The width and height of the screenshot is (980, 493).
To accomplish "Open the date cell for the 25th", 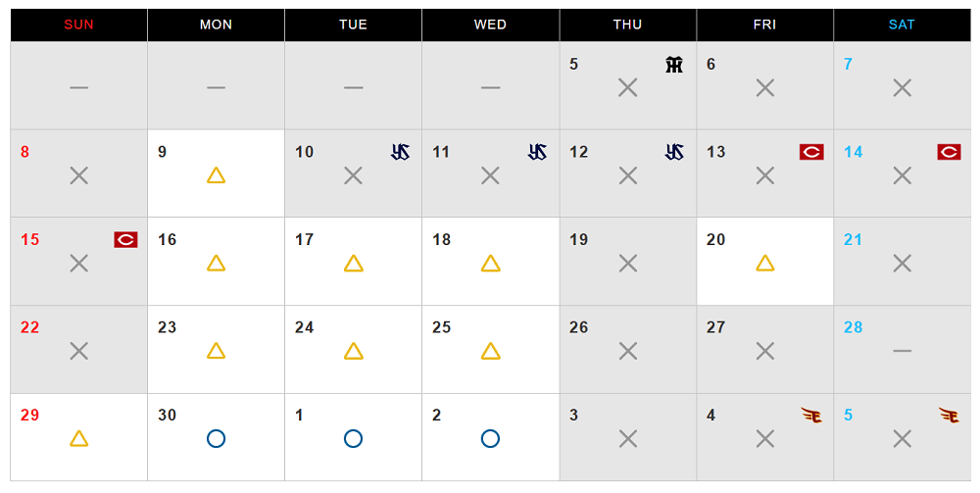I will pos(490,349).
